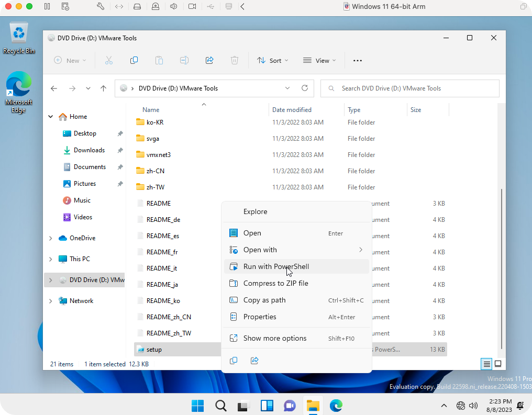This screenshot has height=415, width=532.
Task: Open Music in the navigation pane
Action: [x=82, y=200]
